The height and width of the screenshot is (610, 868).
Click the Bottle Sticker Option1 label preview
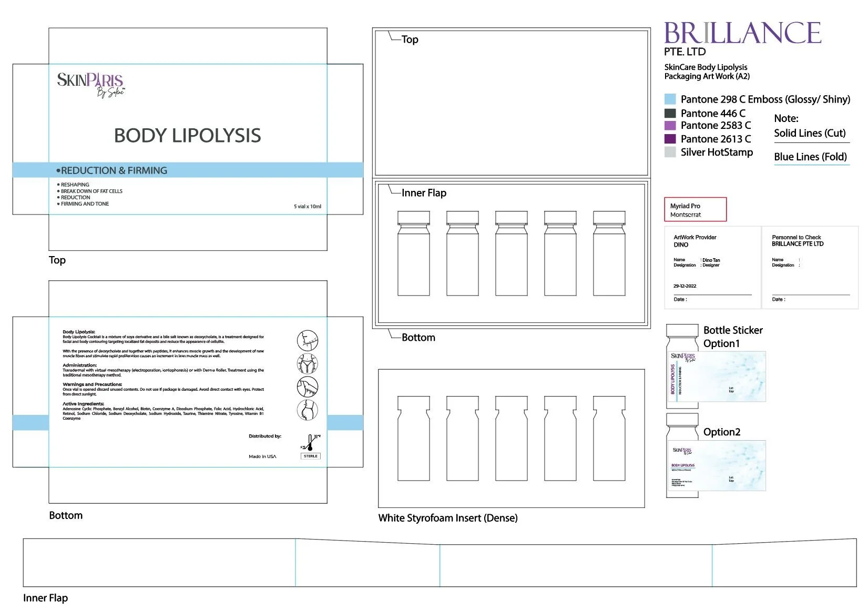pos(716,377)
